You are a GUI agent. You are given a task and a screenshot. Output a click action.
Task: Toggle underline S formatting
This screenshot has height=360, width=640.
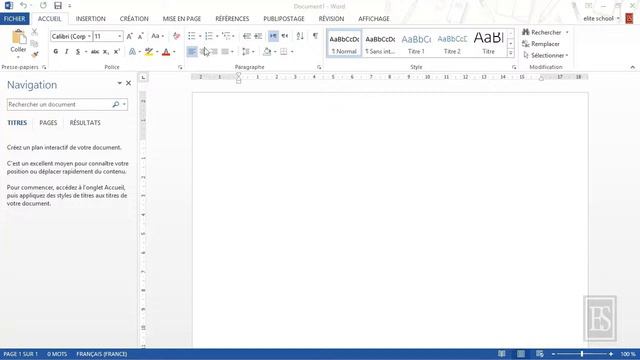78,52
